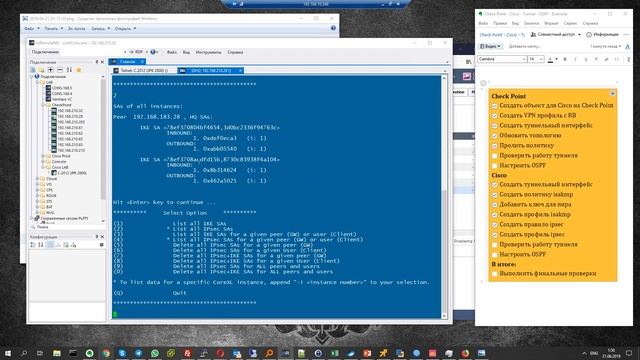This screenshot has width=640, height=360.
Task: Check 'Проверить работу туннеля' under Check Point
Action: (495, 156)
